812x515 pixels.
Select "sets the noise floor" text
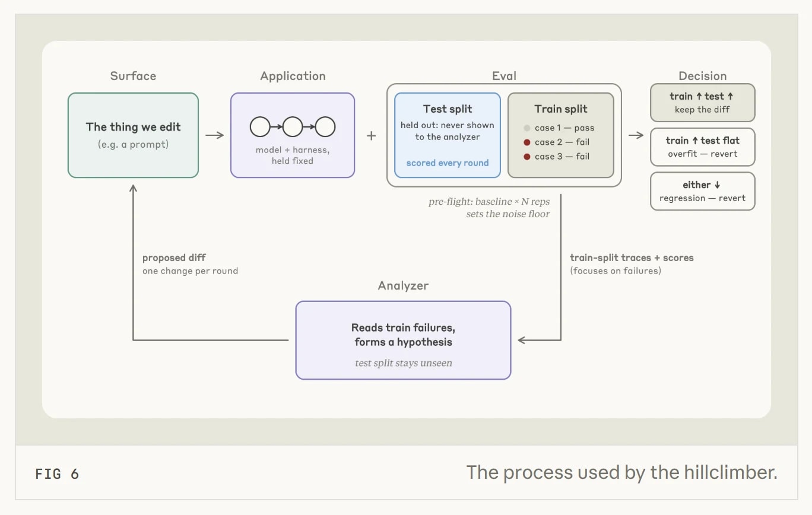click(x=508, y=214)
